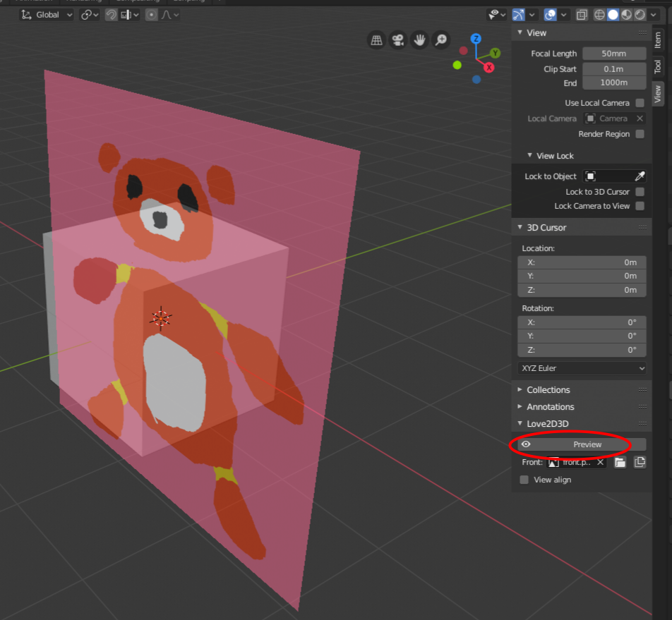Open gizmo options dropdown arrow
Viewport: 672px width, 620px height.
(532, 15)
